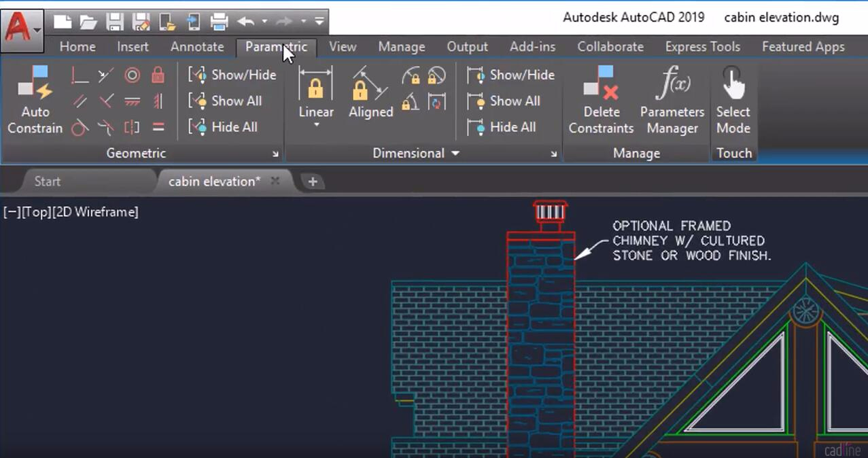868x458 pixels.
Task: Apply a Perpendicular geometric constraint
Action: pyautogui.click(x=79, y=75)
